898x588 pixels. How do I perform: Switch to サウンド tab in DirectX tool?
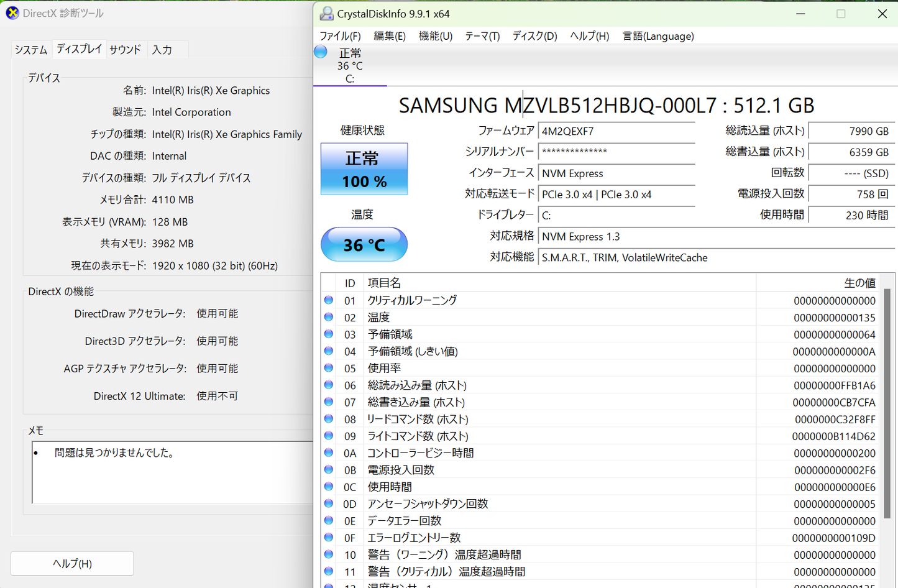(x=126, y=50)
